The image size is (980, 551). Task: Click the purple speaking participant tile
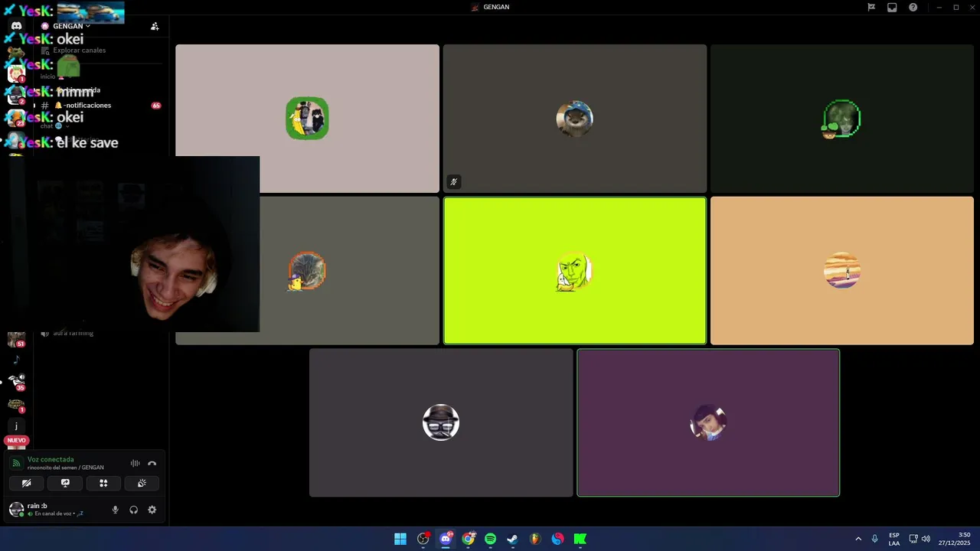point(708,422)
